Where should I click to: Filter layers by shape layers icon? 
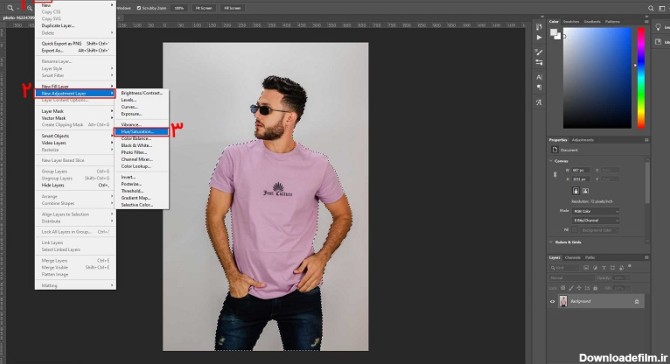pos(612,268)
